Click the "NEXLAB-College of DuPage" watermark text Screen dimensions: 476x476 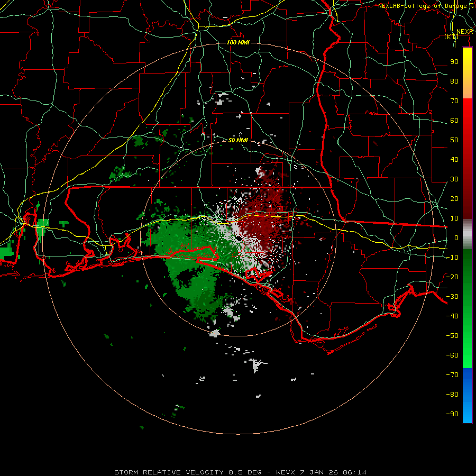click(423, 6)
